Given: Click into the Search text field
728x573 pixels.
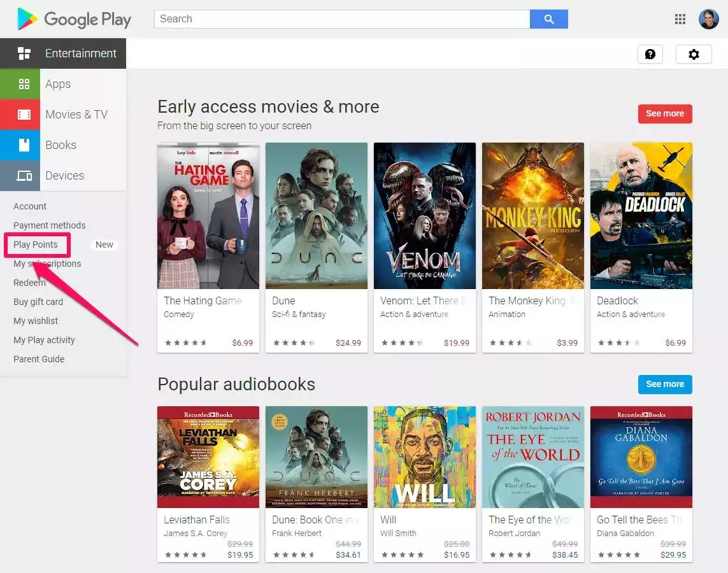Looking at the screenshot, I should click(x=341, y=19).
